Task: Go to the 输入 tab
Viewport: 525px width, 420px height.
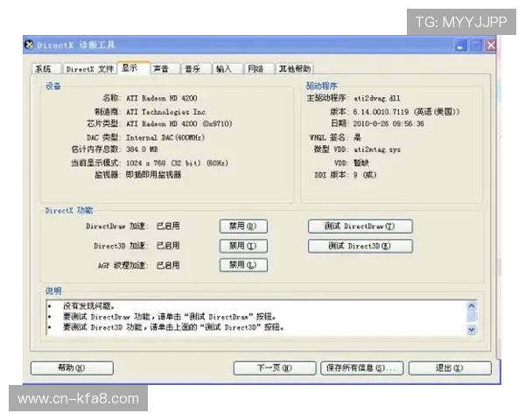Action: pos(224,68)
